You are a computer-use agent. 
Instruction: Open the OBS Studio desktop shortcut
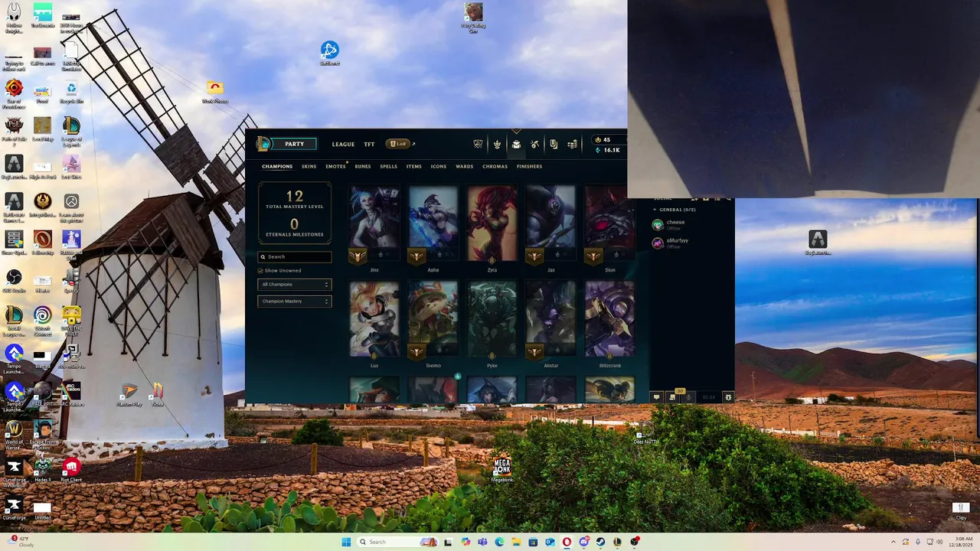pyautogui.click(x=14, y=280)
